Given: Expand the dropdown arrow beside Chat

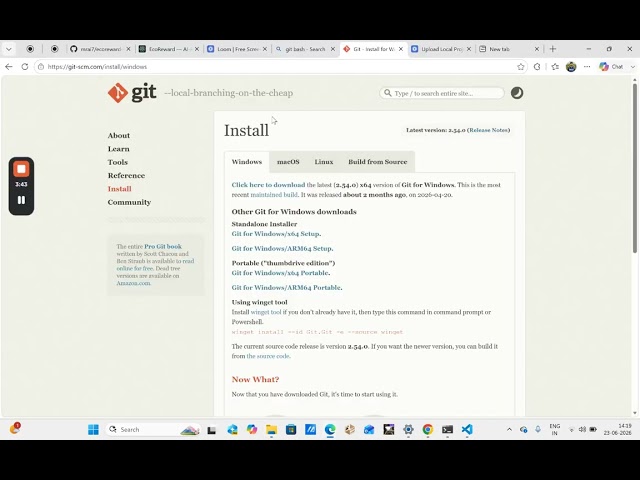Looking at the screenshot, I should [x=633, y=67].
